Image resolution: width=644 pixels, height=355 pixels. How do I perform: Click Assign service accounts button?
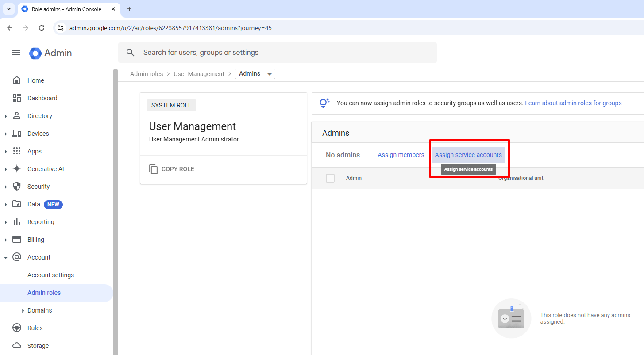point(468,155)
